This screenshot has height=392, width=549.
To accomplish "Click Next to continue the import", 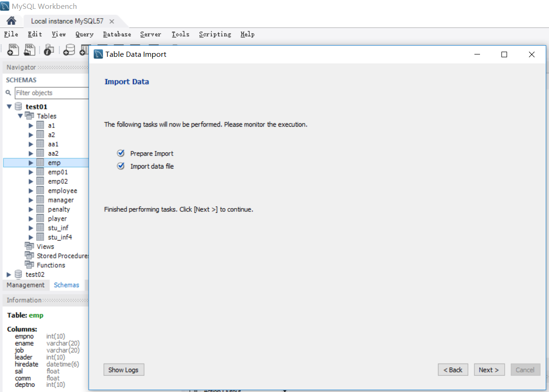I will click(x=489, y=370).
